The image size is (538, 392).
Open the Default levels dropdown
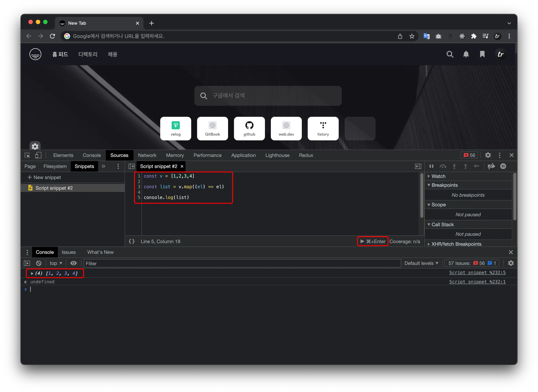(421, 263)
